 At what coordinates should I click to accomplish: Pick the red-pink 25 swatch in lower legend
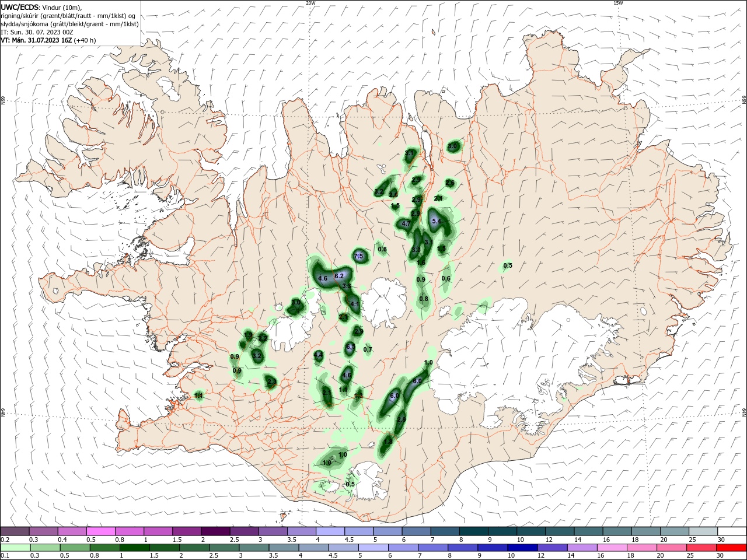pyautogui.click(x=701, y=548)
